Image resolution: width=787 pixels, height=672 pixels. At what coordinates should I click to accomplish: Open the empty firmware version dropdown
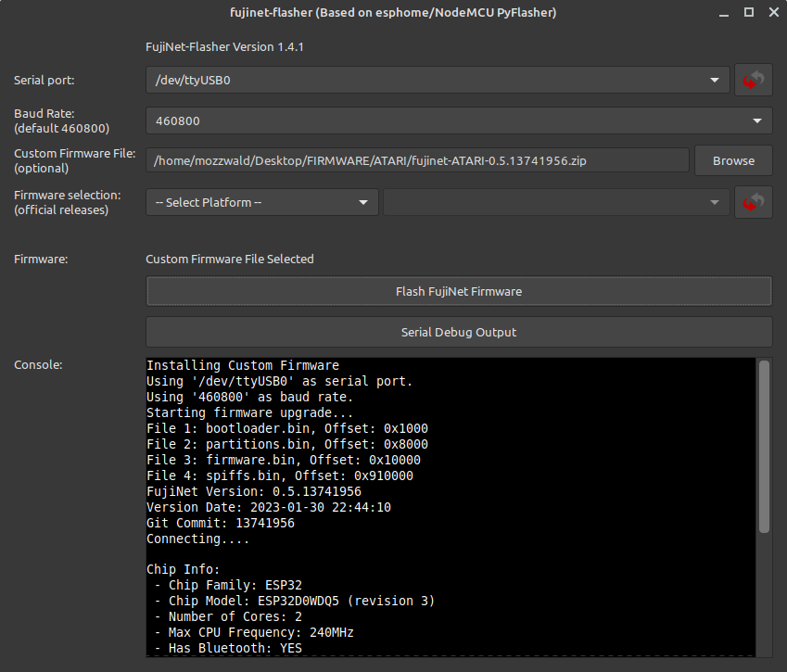[x=555, y=202]
